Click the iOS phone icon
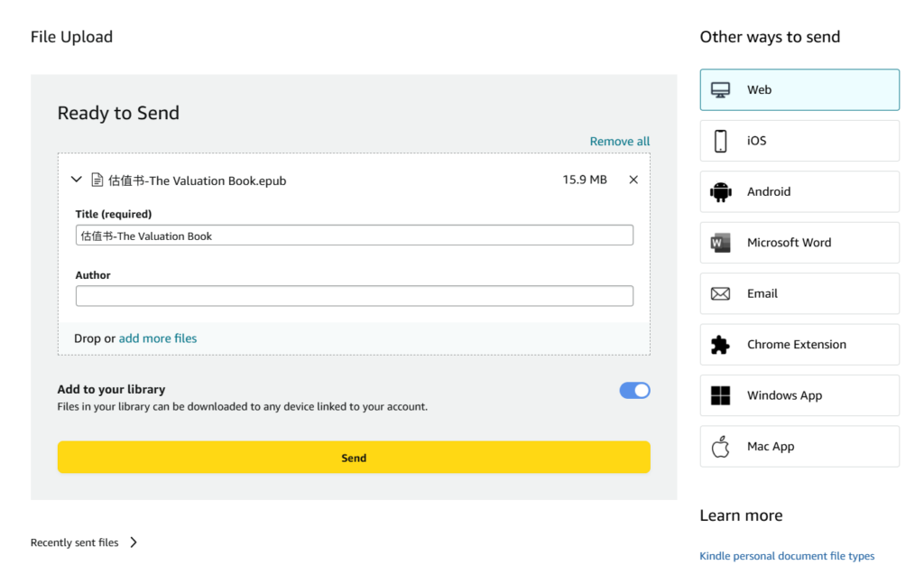 (720, 141)
